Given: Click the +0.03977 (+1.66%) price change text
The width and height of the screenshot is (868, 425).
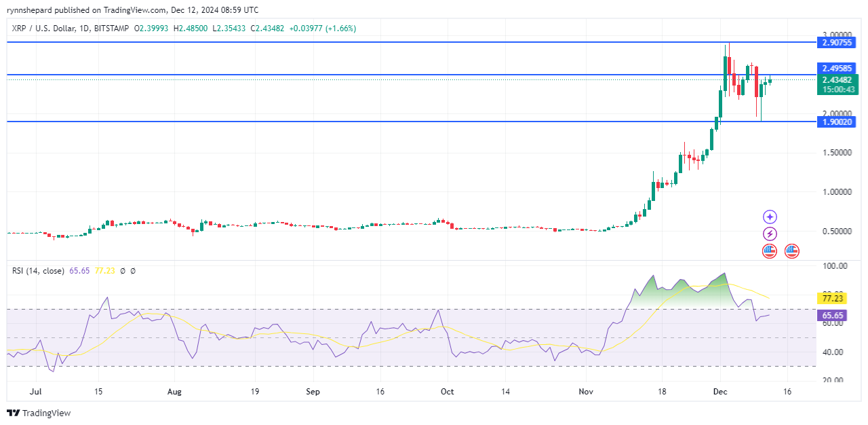Looking at the screenshot, I should [322, 29].
